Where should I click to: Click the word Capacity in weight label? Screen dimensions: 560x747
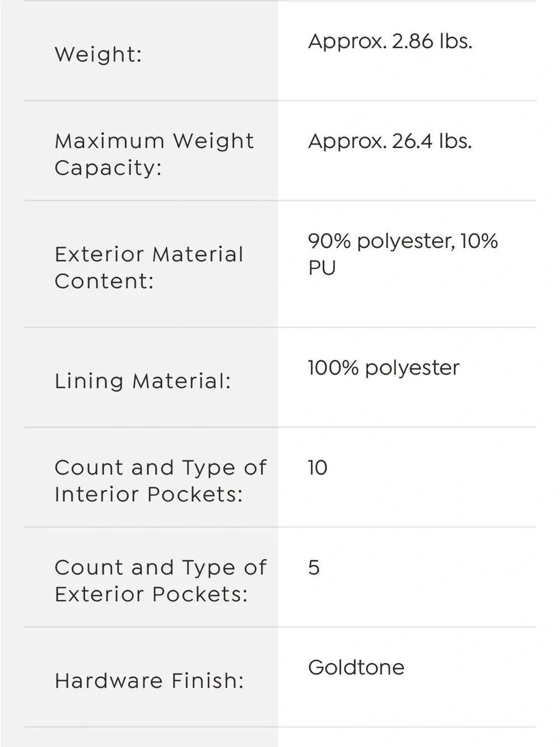pyautogui.click(x=108, y=168)
